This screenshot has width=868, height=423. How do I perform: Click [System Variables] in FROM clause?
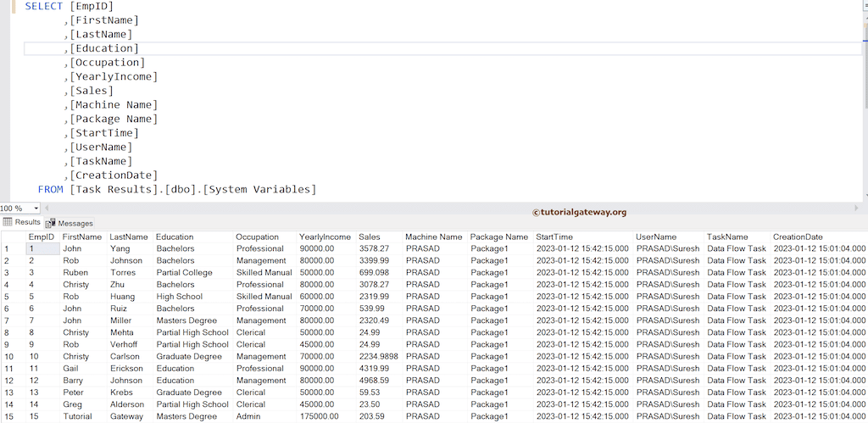(259, 189)
